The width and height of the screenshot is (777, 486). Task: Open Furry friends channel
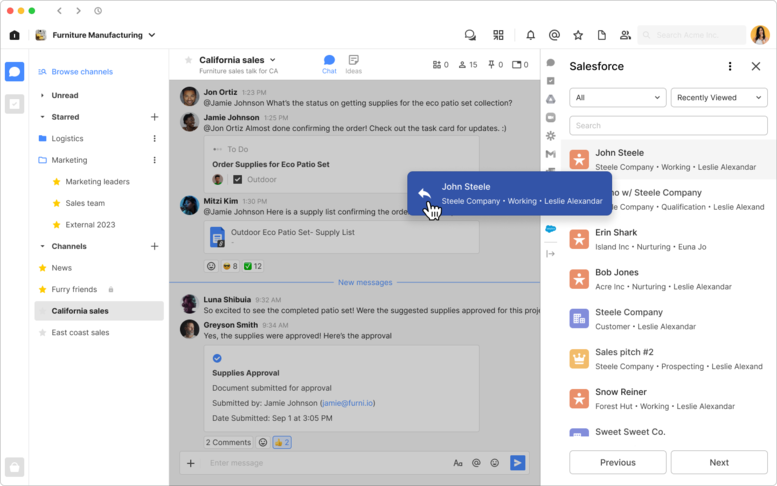click(x=74, y=289)
